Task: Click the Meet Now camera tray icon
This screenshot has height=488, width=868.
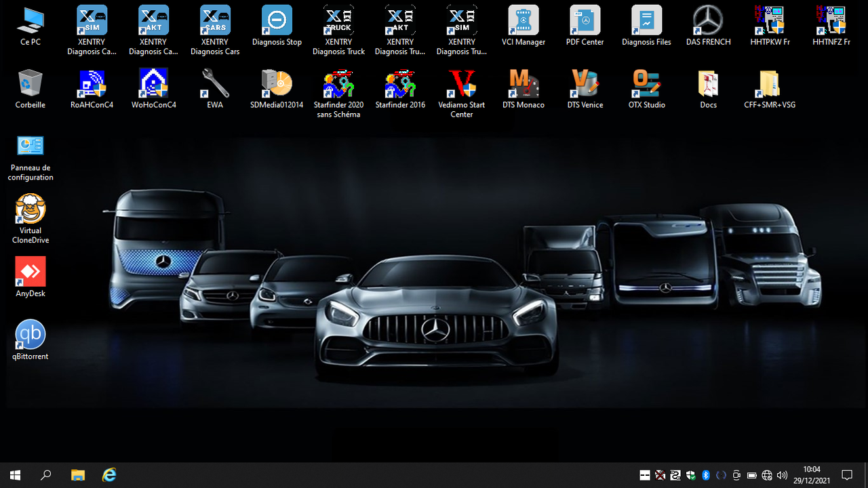Action: click(x=736, y=475)
